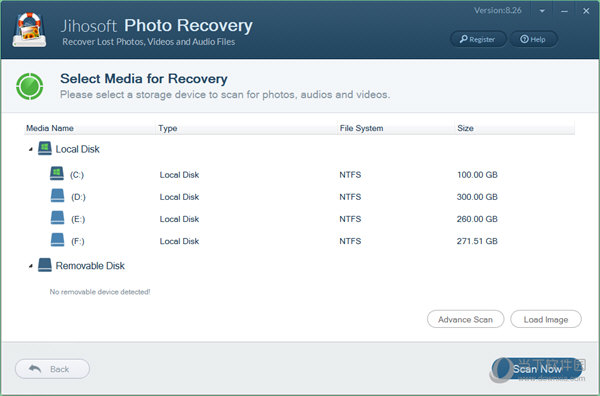Open the Help button
This screenshot has width=600, height=396.
(533, 39)
